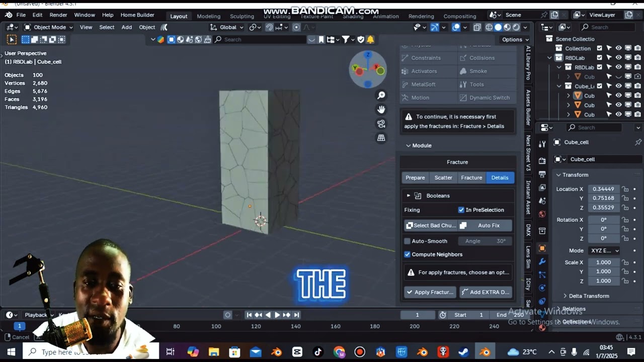Pin the Cube_cell properties with pin icon
The image size is (644, 362).
click(638, 142)
